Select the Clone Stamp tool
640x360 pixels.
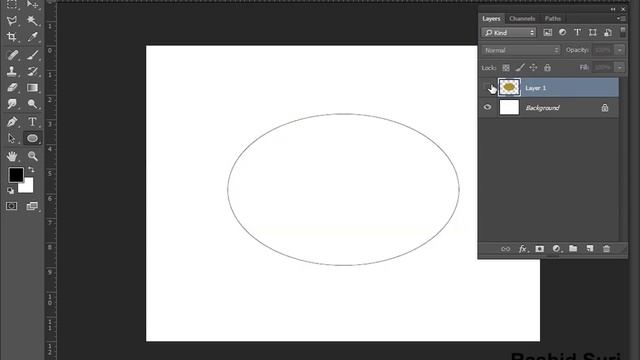pos(12,71)
